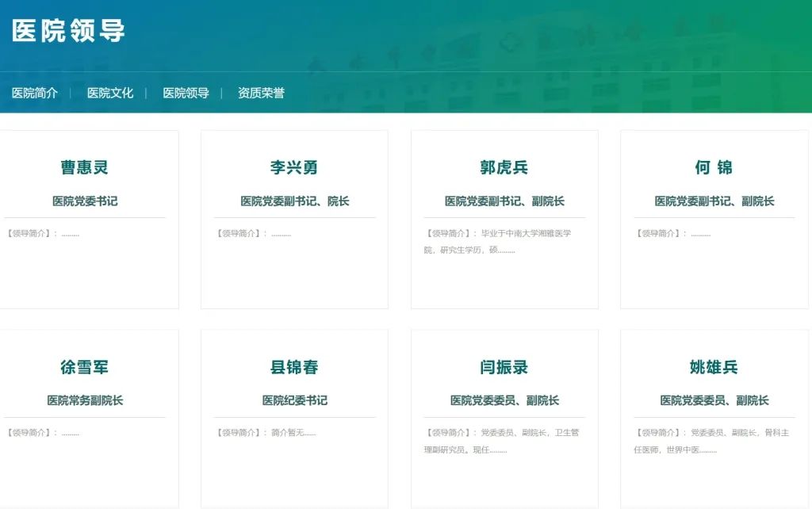Screen dimensions: 812x509
Task: Open 李兴勇's leader profile
Action: click(x=294, y=167)
